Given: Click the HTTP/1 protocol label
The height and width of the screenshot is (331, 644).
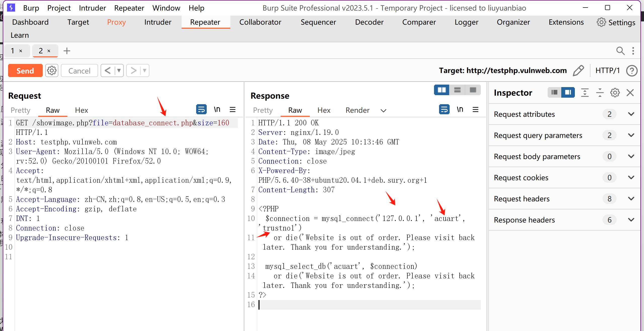Looking at the screenshot, I should point(607,70).
